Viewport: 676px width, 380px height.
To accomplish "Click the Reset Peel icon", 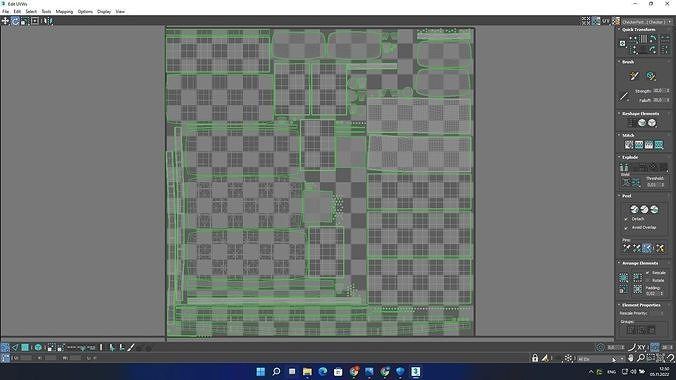I will pos(654,209).
